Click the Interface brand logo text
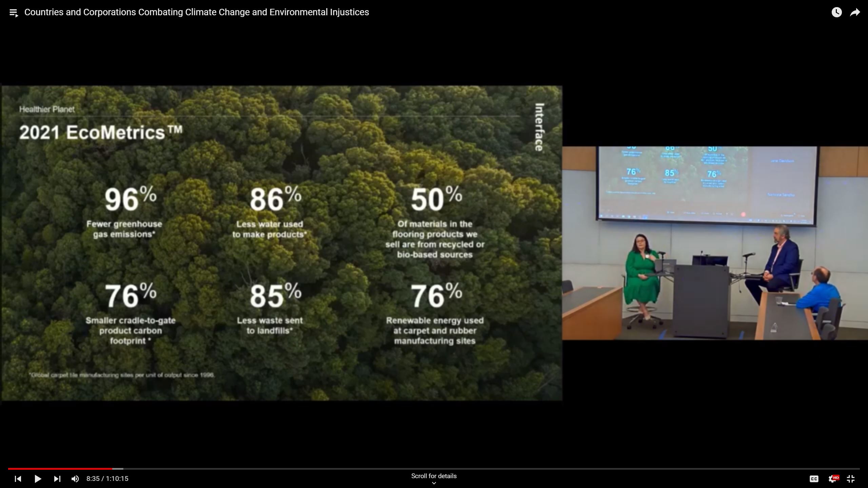Image resolution: width=868 pixels, height=488 pixels. pos(539,127)
